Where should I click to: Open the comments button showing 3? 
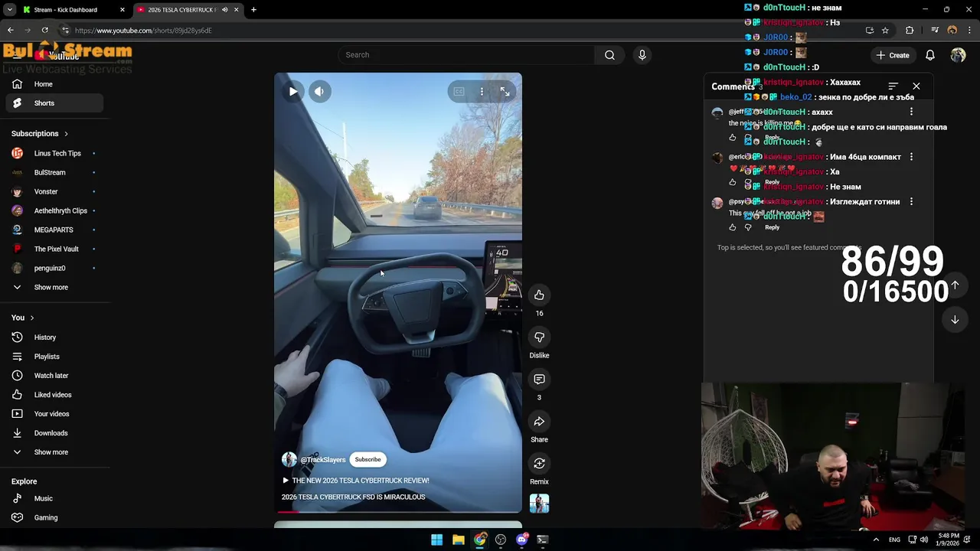click(539, 380)
